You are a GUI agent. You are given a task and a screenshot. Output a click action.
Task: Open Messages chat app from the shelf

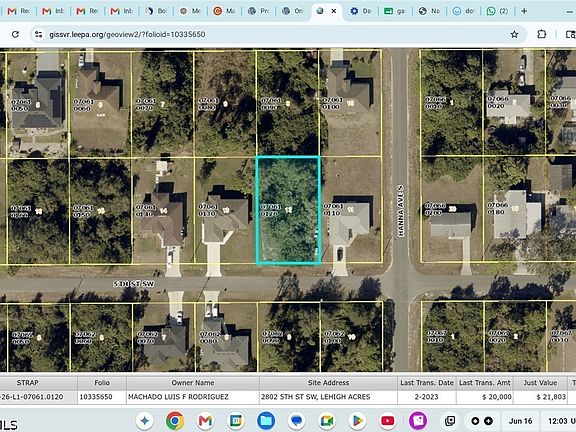296,421
